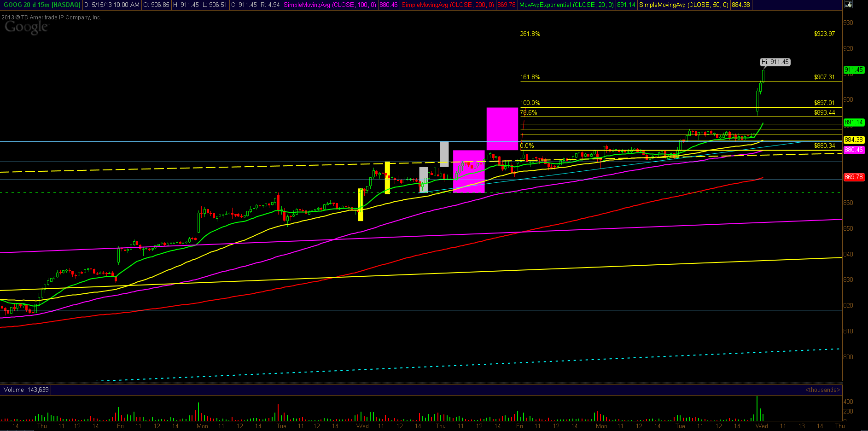Viewport: 868px width, 431px height.
Task: Click the 840 price axis label
Action: (x=848, y=255)
